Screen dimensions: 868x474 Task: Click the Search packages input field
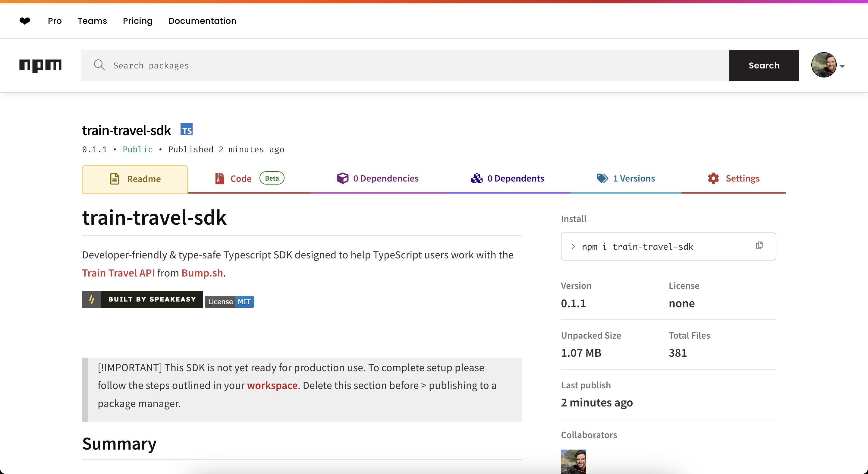point(404,65)
